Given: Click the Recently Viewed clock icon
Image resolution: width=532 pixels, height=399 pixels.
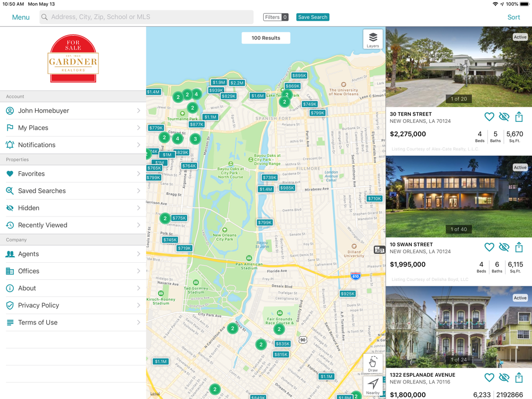Looking at the screenshot, I should coord(10,225).
